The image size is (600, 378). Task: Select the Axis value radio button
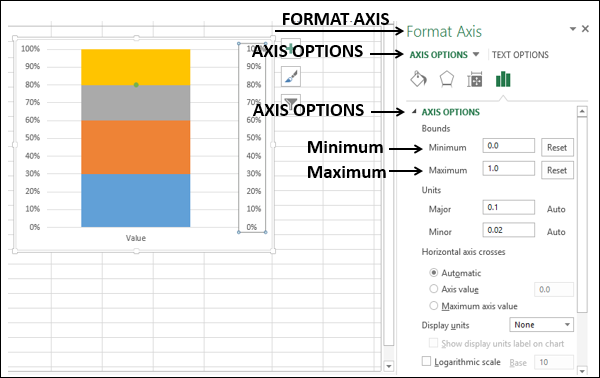434,289
